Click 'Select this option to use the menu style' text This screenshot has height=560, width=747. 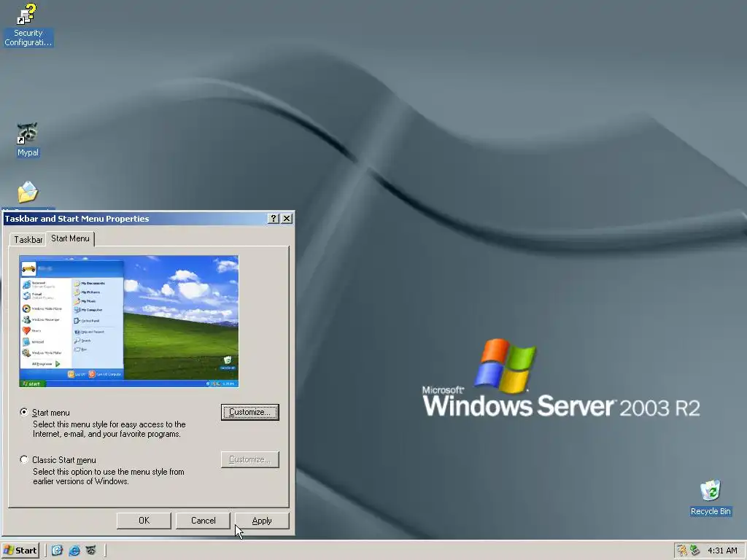[x=108, y=476]
